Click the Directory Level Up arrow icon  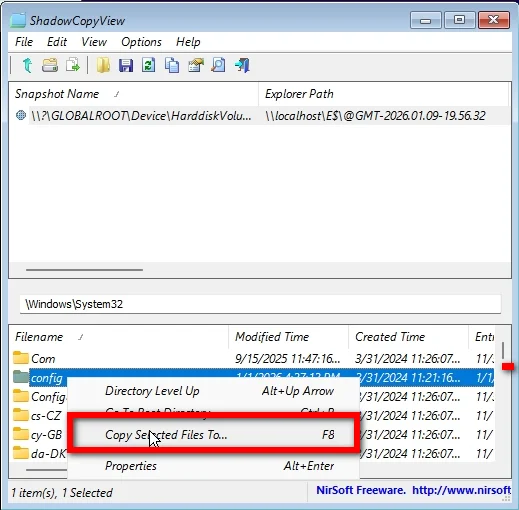click(x=27, y=65)
